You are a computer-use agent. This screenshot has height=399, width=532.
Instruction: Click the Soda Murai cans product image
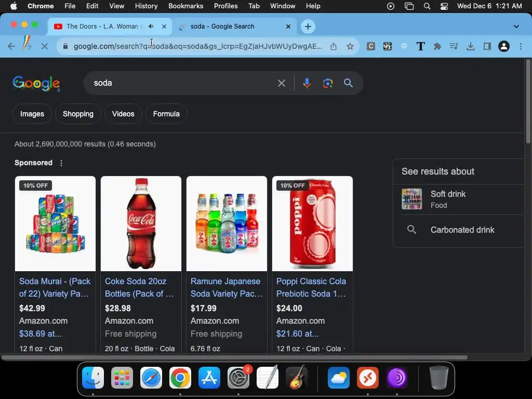(x=55, y=223)
